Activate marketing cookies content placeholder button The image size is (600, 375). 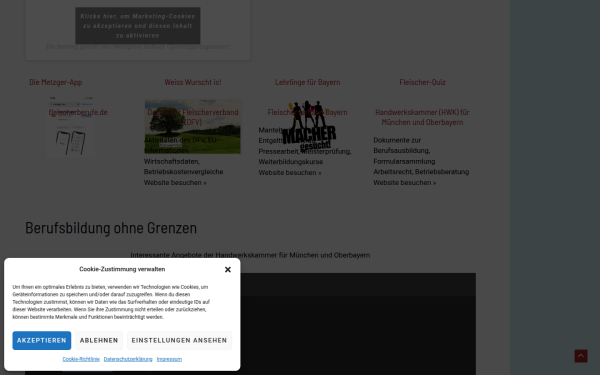tap(138, 26)
